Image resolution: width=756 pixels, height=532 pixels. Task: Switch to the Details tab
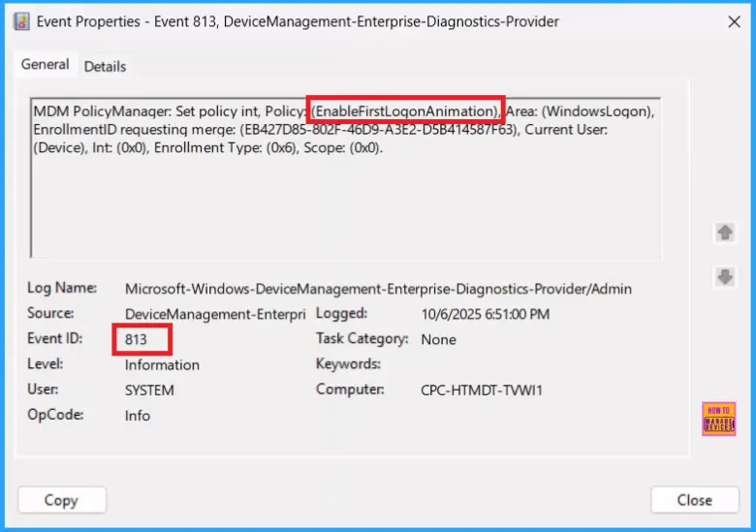click(x=105, y=66)
